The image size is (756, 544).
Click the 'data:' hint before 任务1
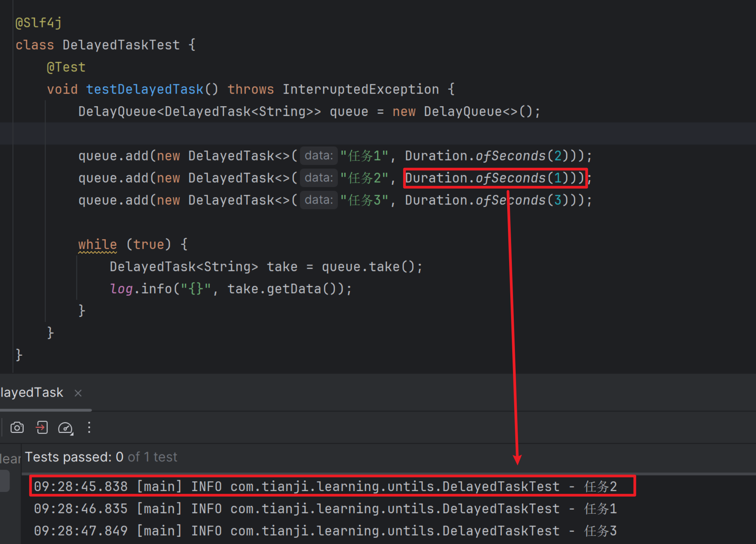point(318,156)
